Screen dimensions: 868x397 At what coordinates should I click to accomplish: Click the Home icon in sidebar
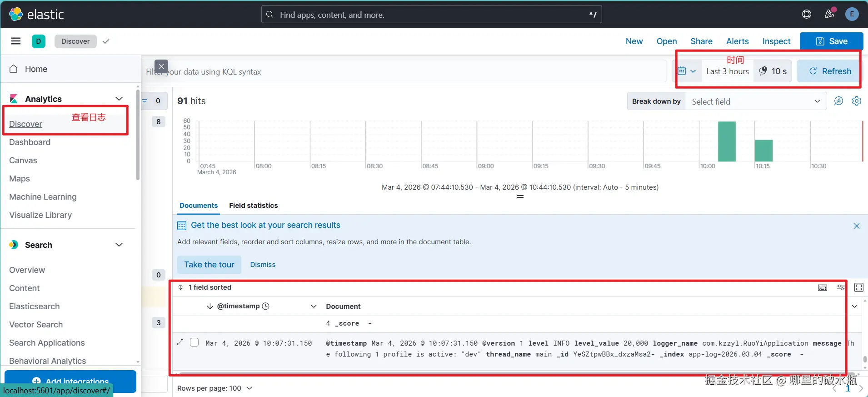point(14,69)
